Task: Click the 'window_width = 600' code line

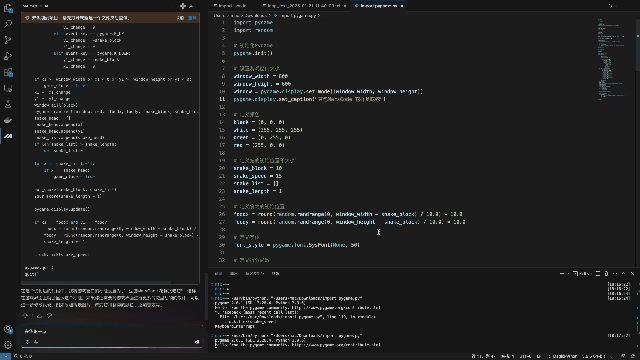Action: tap(261, 76)
